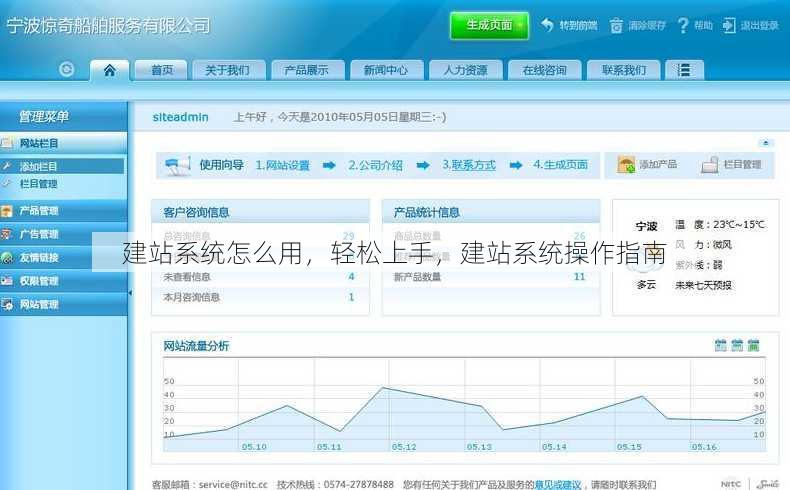Open the 未来七天预报 weather forecast link
Screen dimensions: 790x490
click(x=703, y=285)
